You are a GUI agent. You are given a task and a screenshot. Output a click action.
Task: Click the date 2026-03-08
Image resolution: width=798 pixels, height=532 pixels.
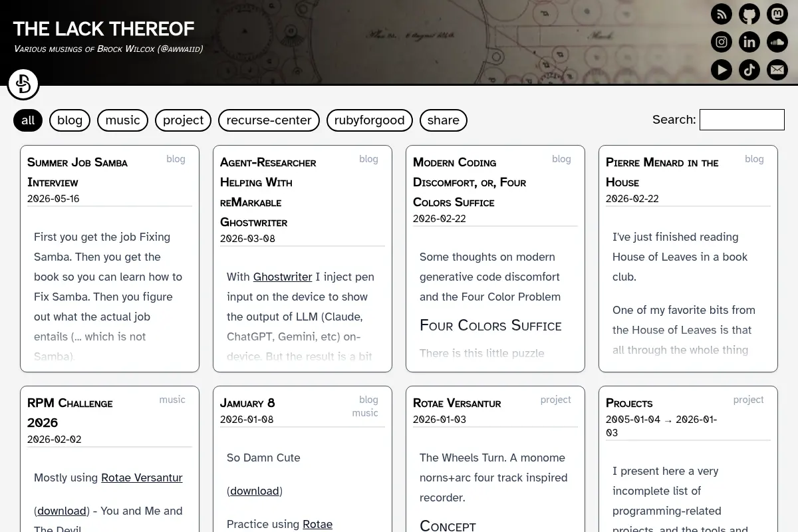coord(247,239)
